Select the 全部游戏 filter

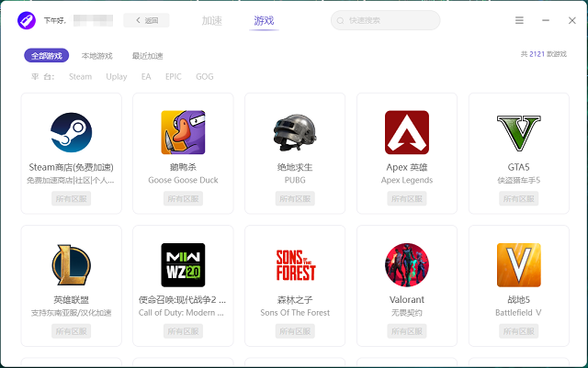(x=47, y=55)
